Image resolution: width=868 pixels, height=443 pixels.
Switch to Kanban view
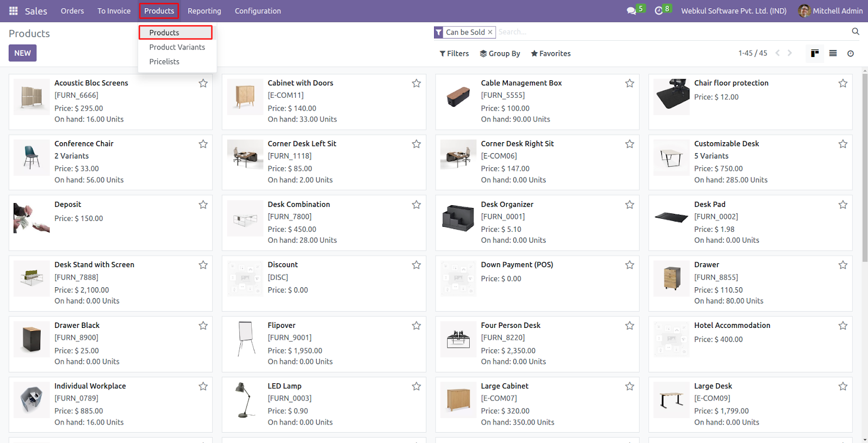click(x=815, y=53)
